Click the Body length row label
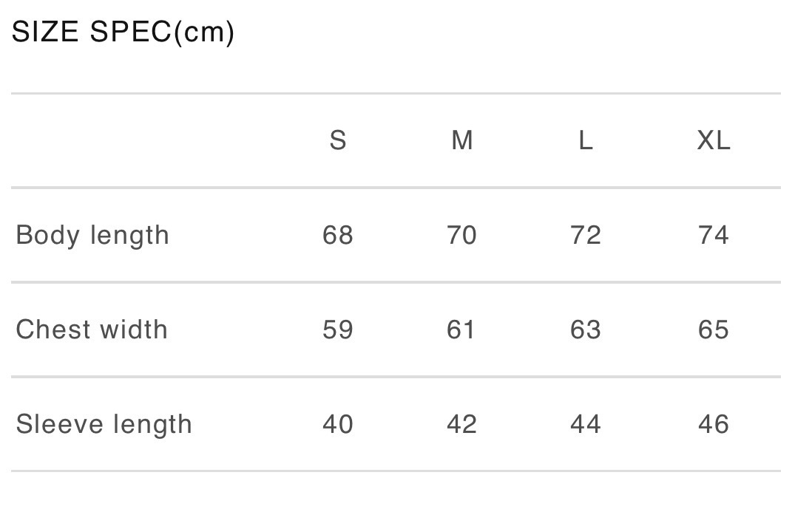812x512 pixels. (x=92, y=235)
